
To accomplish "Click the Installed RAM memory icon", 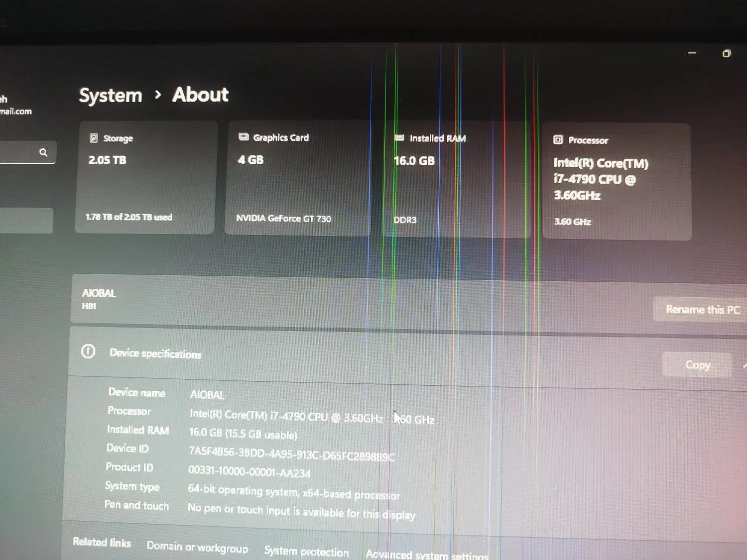I will click(399, 138).
